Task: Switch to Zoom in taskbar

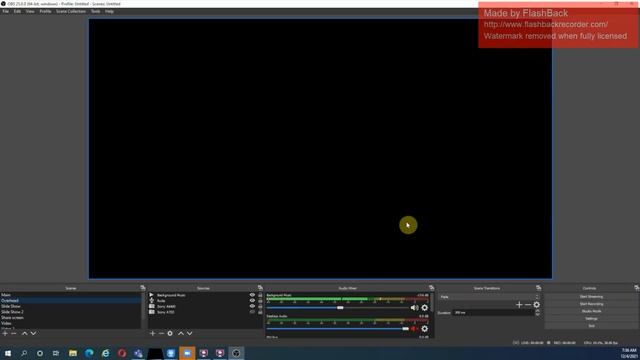Action: [187, 353]
